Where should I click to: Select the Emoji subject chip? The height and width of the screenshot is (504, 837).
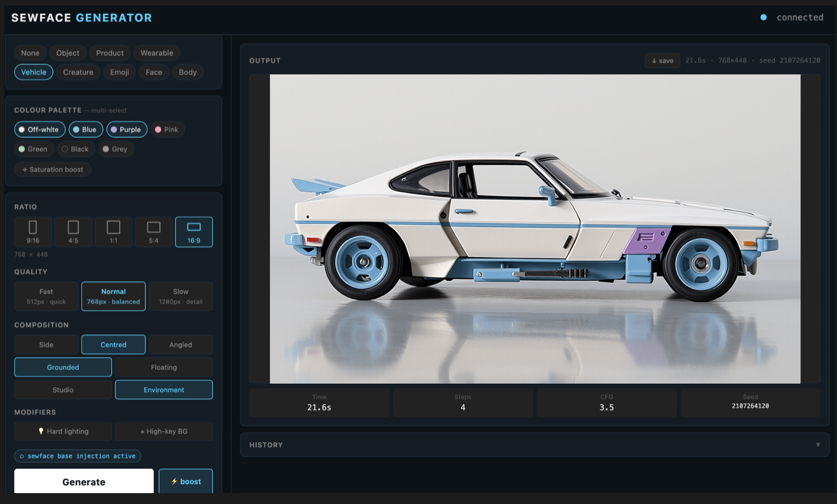pos(120,72)
